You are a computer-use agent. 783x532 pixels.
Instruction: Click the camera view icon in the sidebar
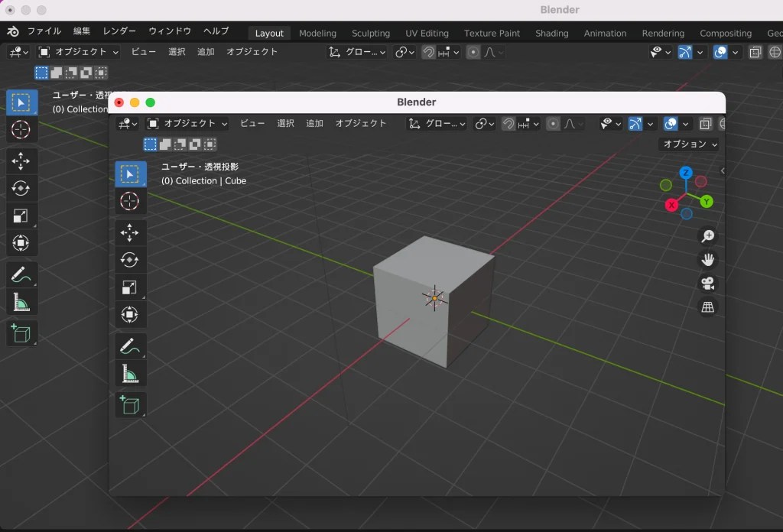pos(708,284)
